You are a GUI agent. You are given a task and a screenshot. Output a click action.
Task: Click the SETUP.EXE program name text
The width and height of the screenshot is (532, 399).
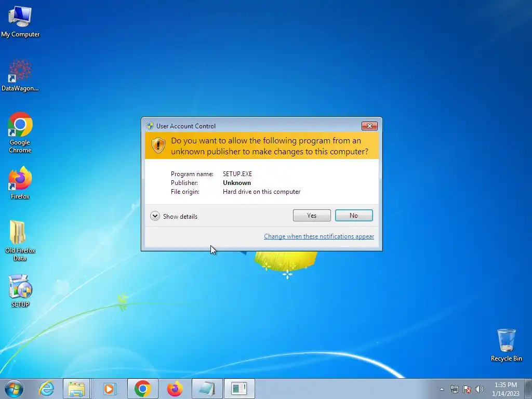(x=237, y=174)
